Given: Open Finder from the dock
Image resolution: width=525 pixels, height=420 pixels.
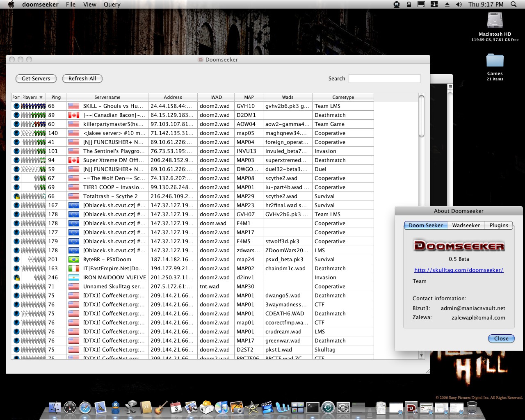Looking at the screenshot, I should point(55,407).
